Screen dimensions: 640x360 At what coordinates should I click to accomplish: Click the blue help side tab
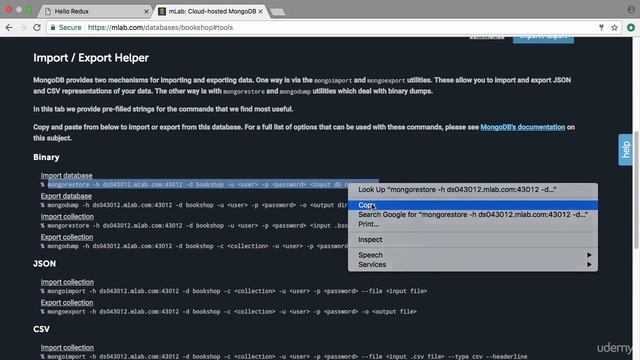pos(625,150)
